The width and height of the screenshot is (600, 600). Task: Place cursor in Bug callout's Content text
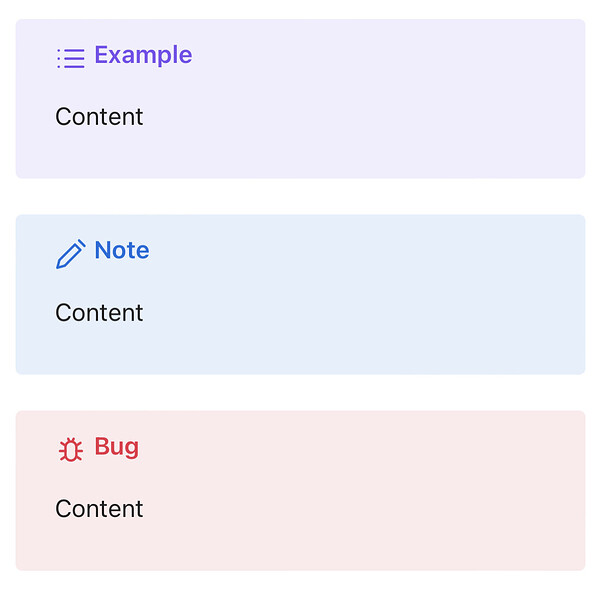(99, 509)
